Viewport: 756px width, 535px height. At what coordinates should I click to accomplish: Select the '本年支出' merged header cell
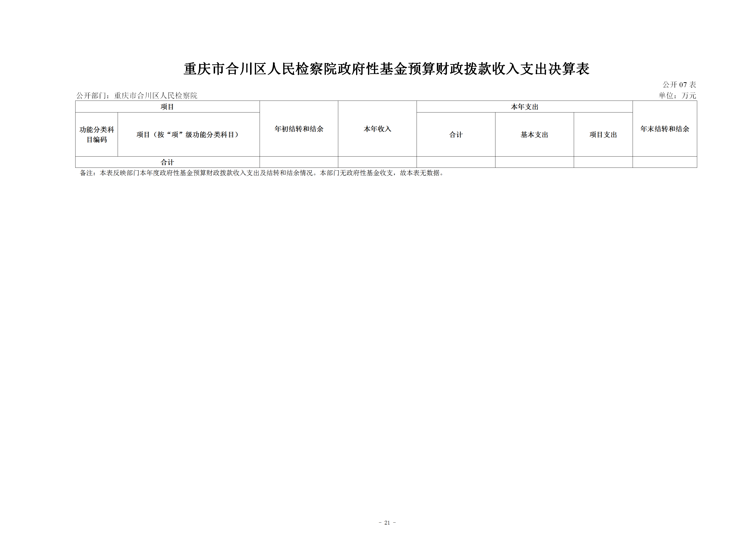pyautogui.click(x=524, y=107)
